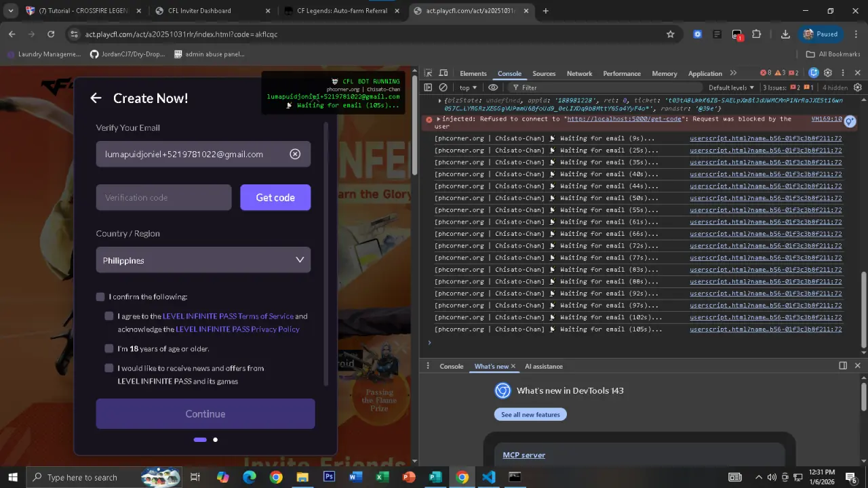868x488 pixels.
Task: Open All Bookmarks folder
Action: click(833, 54)
